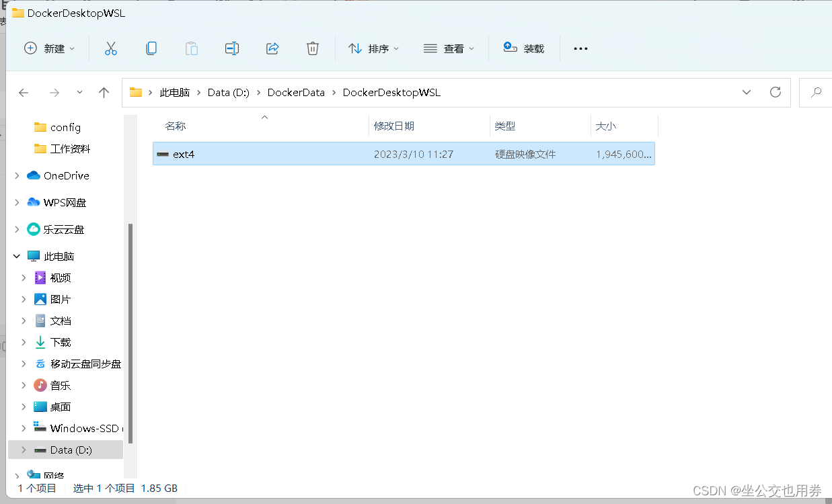Cut the selected ext4 file
The height and width of the screenshot is (504, 832).
(111, 48)
